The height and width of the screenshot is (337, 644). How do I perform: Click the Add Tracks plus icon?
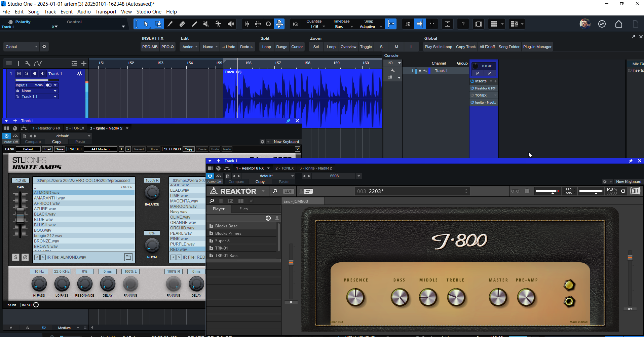84,63
